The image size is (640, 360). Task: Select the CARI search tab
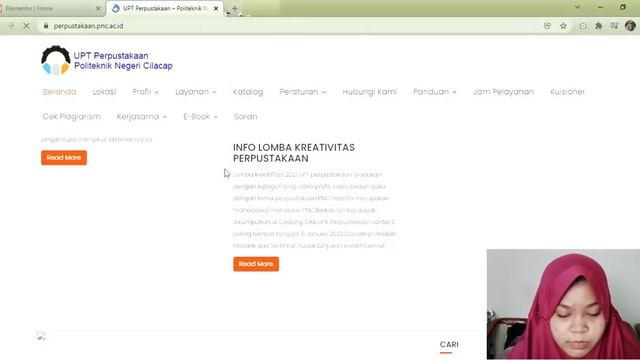click(449, 345)
